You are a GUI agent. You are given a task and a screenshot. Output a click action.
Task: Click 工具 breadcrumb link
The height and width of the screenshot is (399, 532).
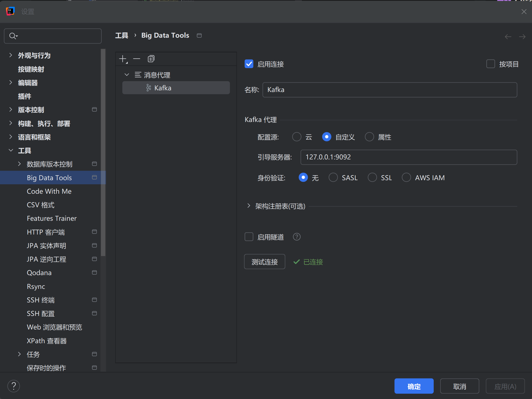coord(122,36)
